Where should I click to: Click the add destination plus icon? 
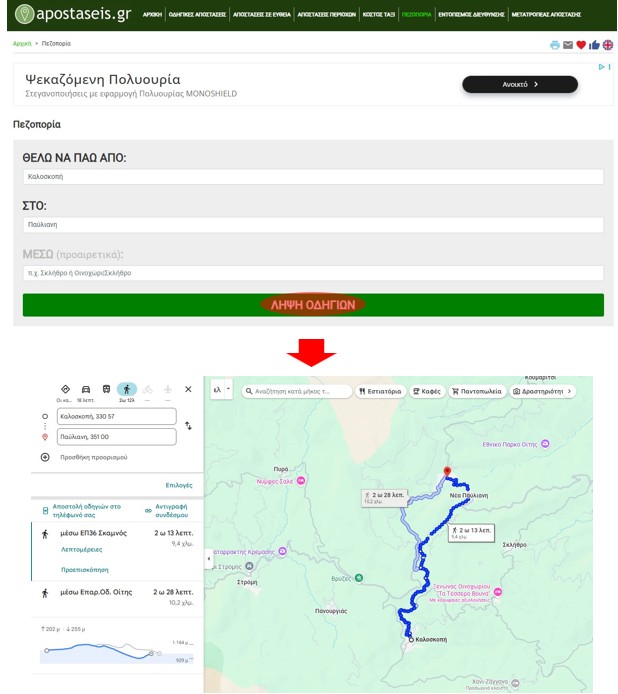[x=45, y=457]
